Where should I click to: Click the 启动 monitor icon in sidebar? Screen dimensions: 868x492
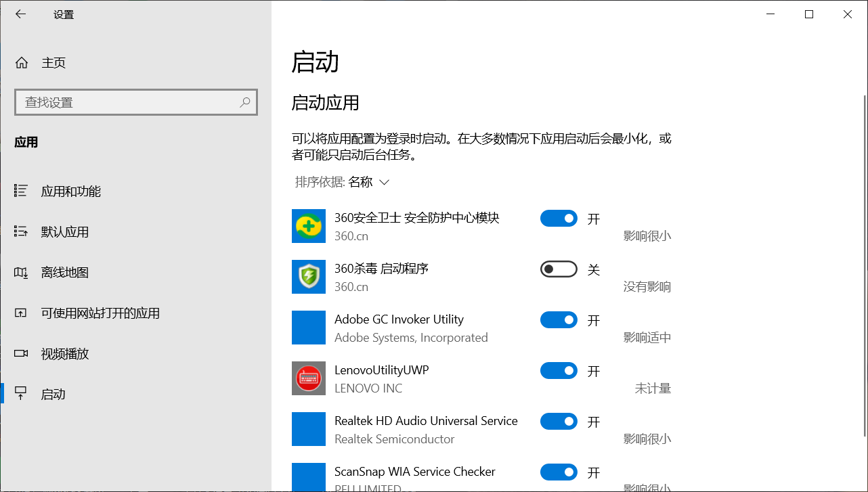[21, 394]
